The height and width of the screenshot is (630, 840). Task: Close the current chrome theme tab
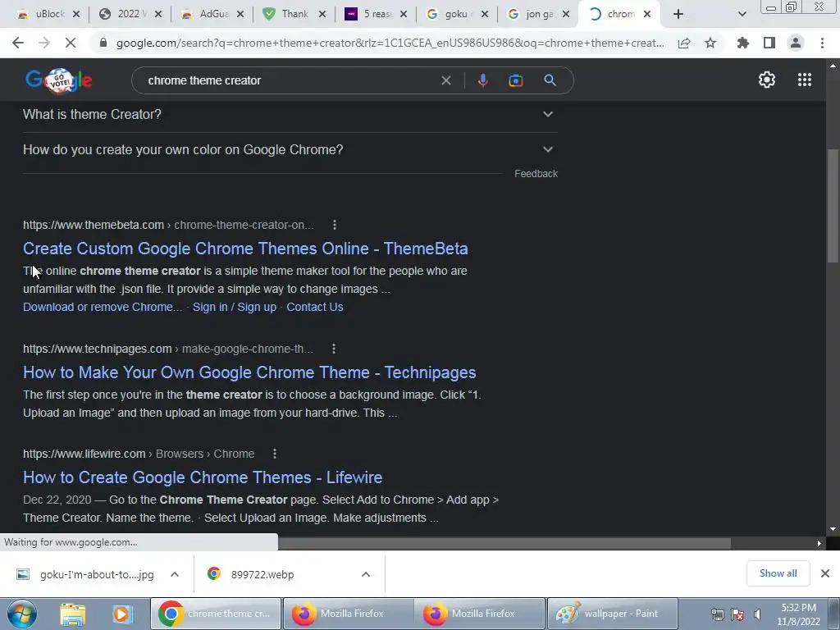coord(647,15)
